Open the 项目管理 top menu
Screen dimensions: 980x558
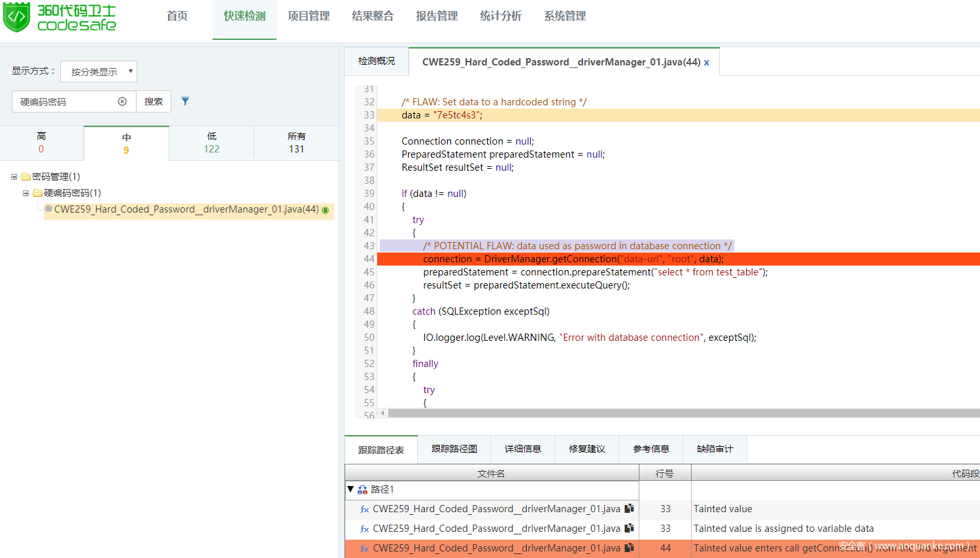[309, 16]
